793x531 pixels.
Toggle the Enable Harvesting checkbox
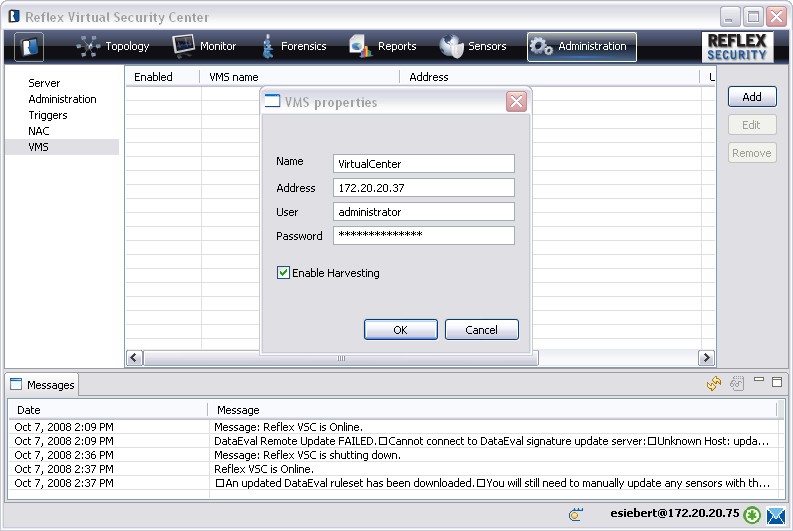tap(284, 273)
